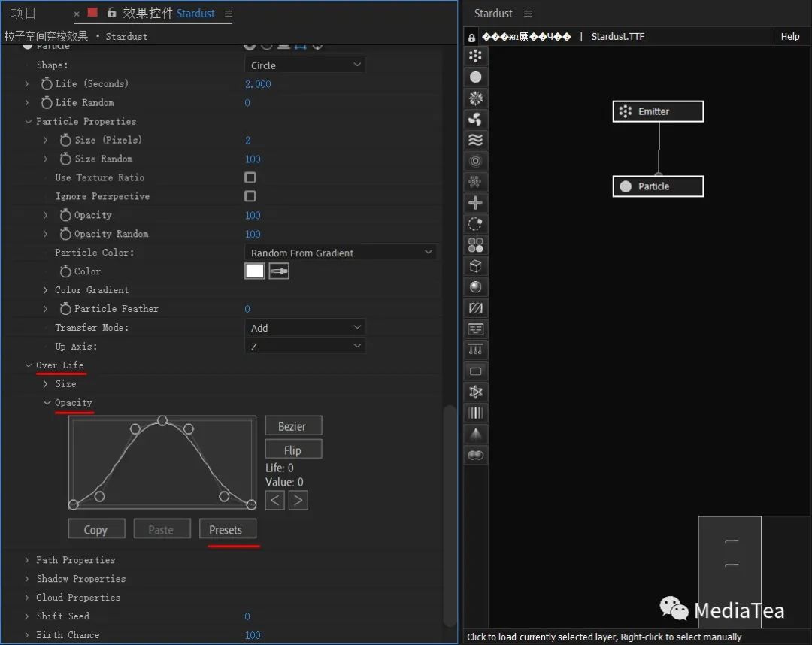Click the light-cone icon in Stardust toolbar
The width and height of the screenshot is (812, 645).
[475, 434]
